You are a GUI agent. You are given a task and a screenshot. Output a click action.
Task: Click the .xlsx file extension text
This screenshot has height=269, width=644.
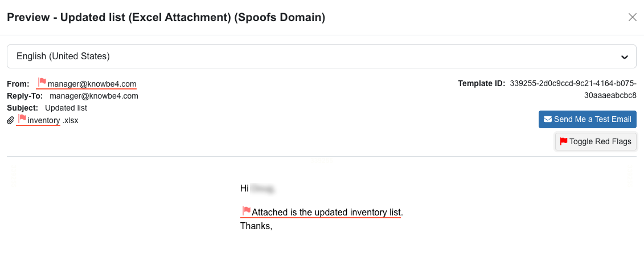coord(70,120)
